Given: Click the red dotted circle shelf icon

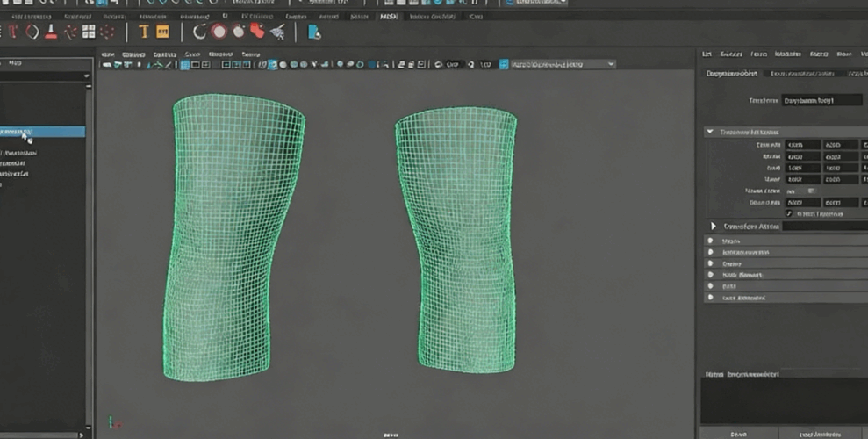Looking at the screenshot, I should click(107, 32).
